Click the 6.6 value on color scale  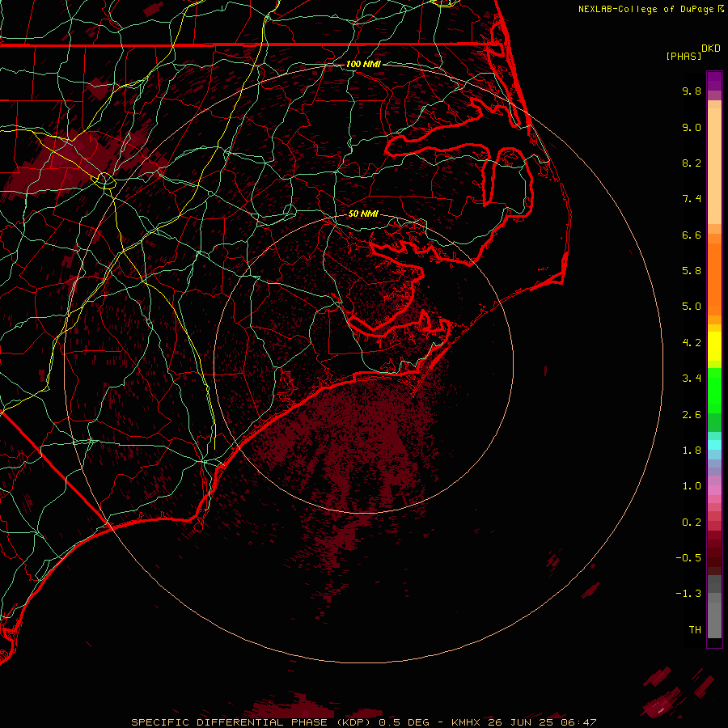(x=692, y=235)
